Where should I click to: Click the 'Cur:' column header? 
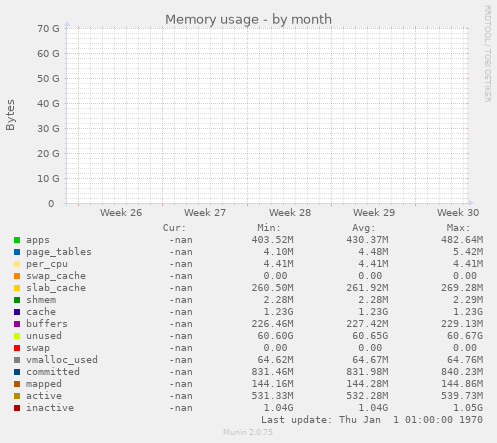(174, 228)
